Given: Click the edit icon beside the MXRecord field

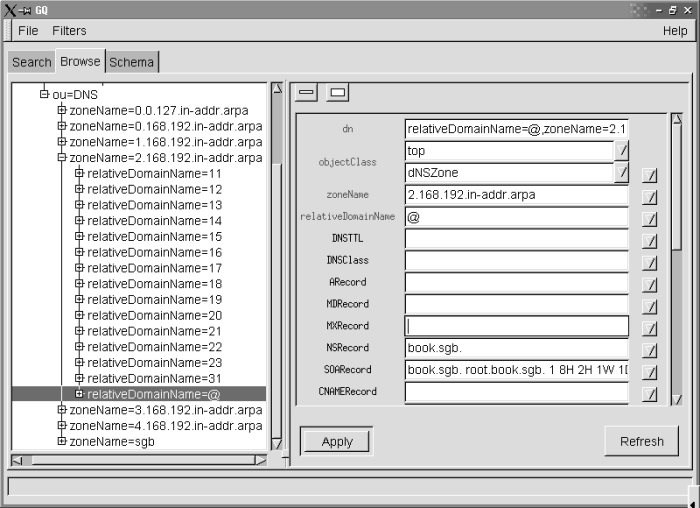Looking at the screenshot, I should coord(650,328).
